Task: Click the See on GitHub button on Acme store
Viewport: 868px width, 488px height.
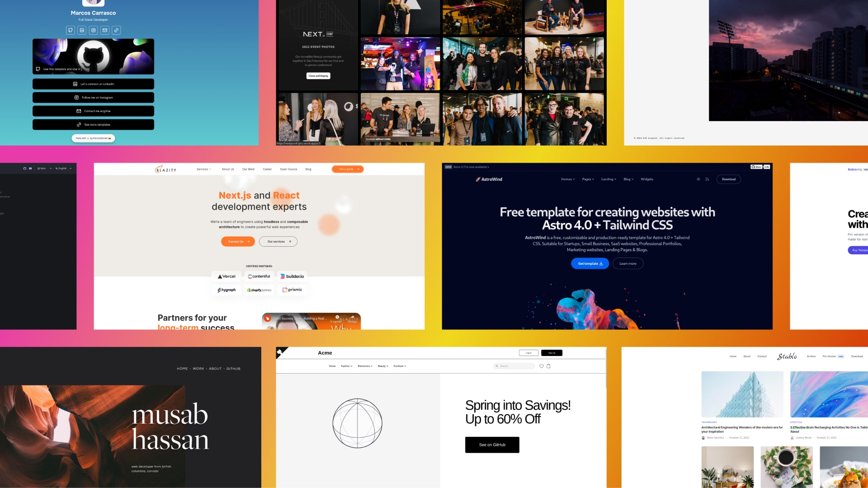Action: point(491,445)
